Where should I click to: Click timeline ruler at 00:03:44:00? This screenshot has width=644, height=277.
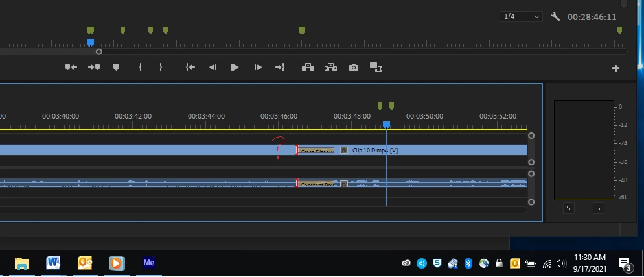[x=206, y=116]
